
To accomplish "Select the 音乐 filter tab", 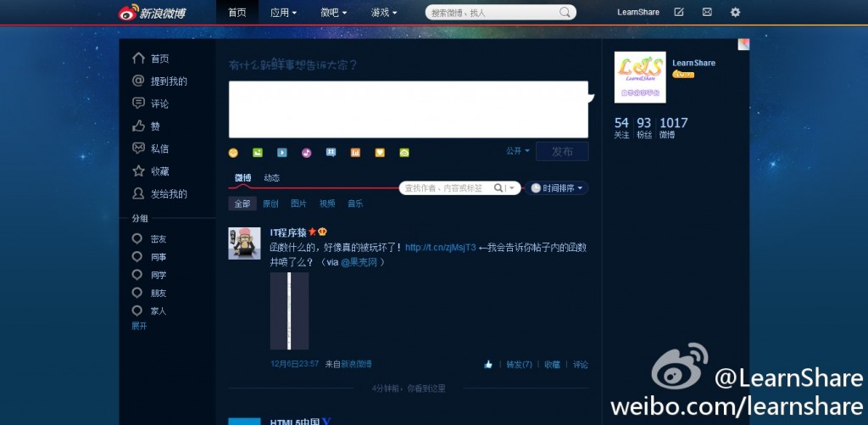I will pyautogui.click(x=355, y=204).
